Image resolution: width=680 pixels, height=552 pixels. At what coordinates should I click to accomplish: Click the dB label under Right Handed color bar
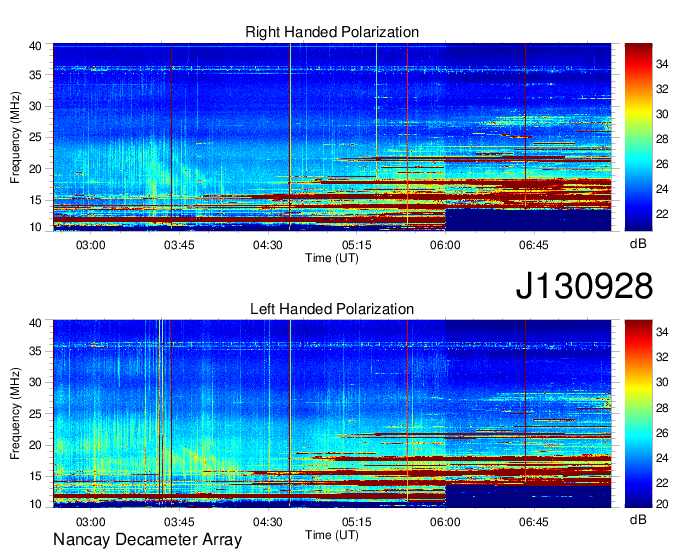click(638, 244)
